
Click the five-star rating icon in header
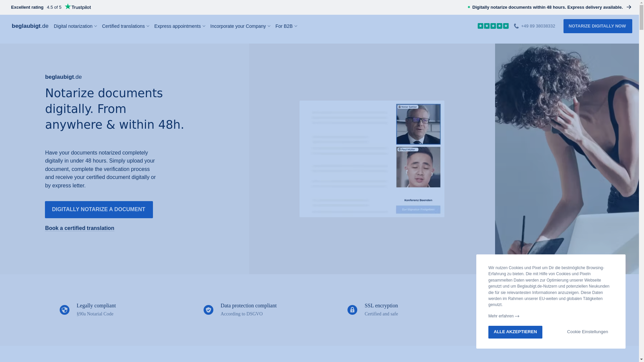pos(493,26)
